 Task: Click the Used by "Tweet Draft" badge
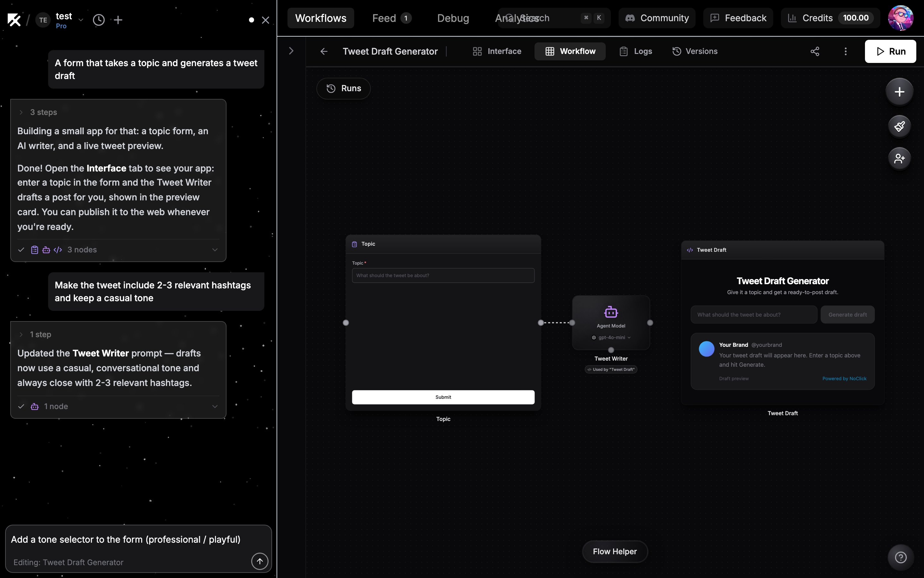coord(611,369)
